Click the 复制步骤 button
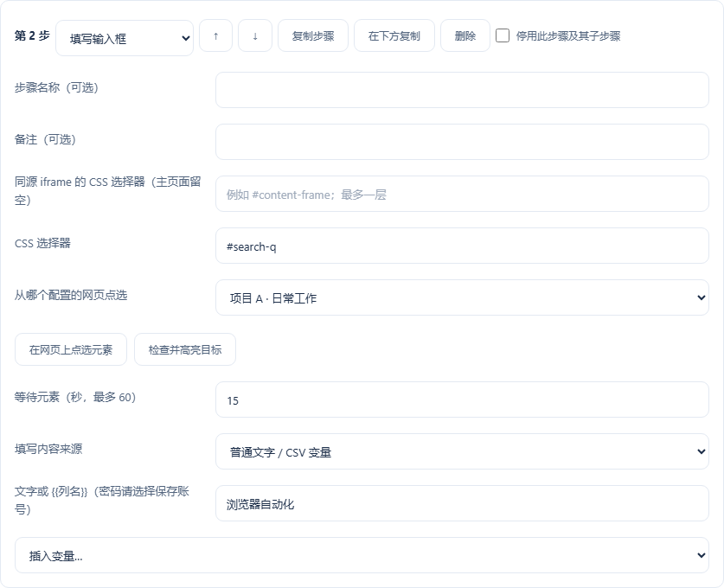 pos(313,36)
